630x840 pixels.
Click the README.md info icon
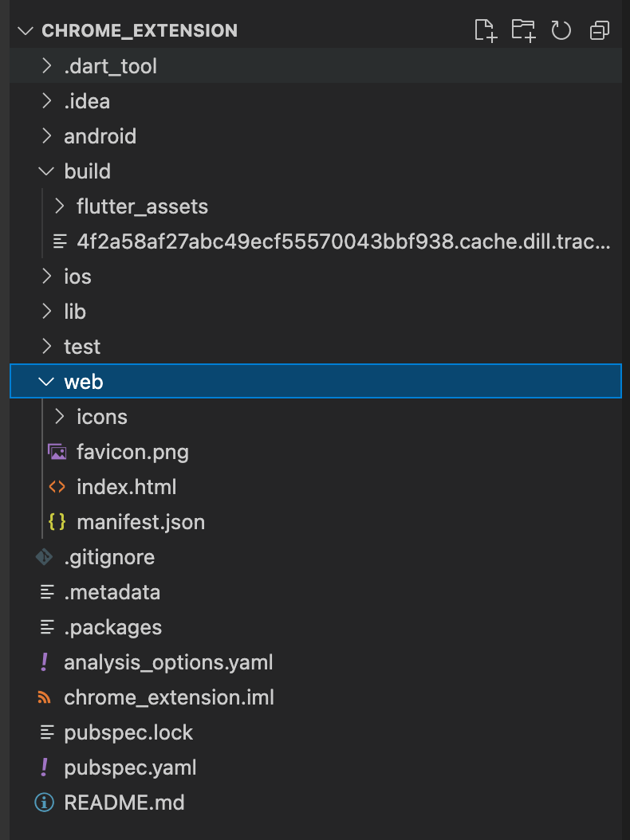45,803
